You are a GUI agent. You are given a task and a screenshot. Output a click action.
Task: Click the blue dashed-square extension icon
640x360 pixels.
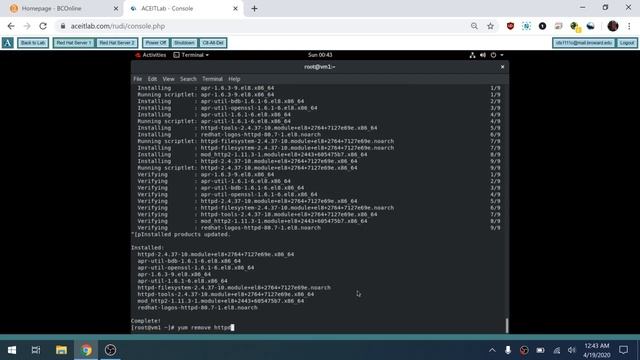526,26
